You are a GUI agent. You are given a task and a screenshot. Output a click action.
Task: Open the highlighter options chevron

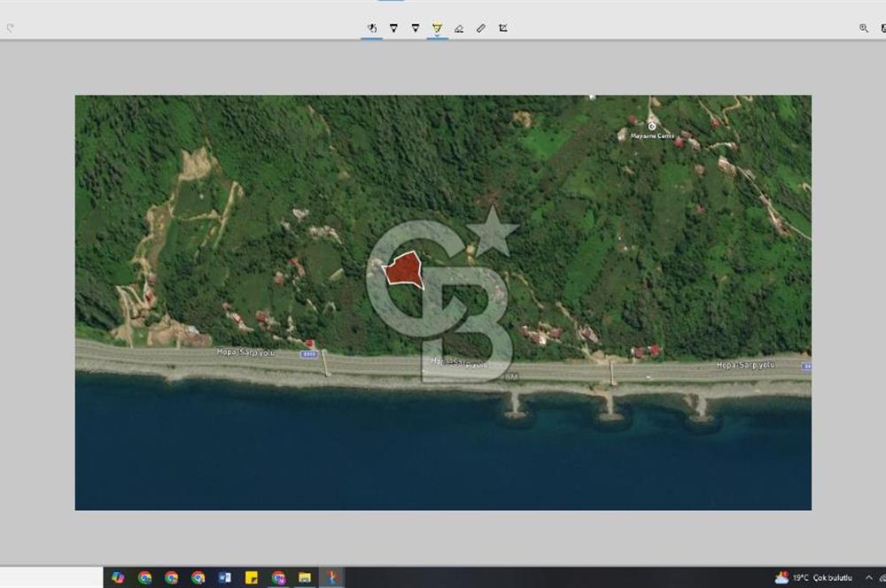click(x=437, y=35)
